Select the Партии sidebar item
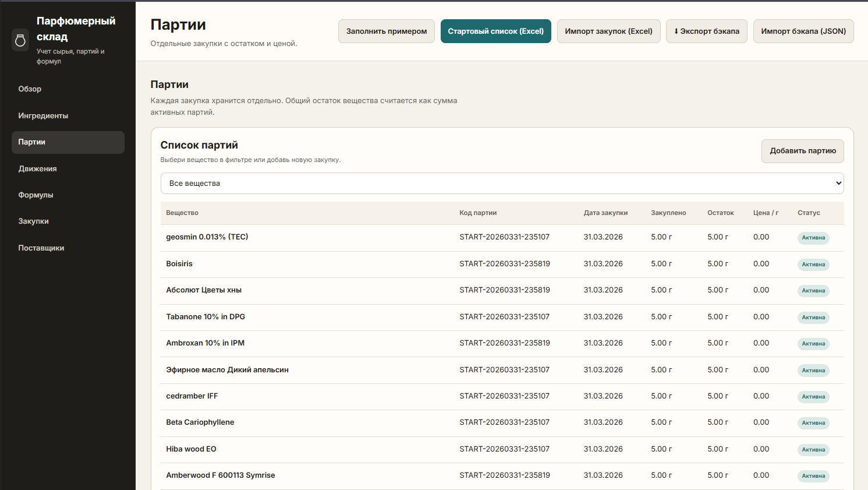868x490 pixels. [68, 142]
